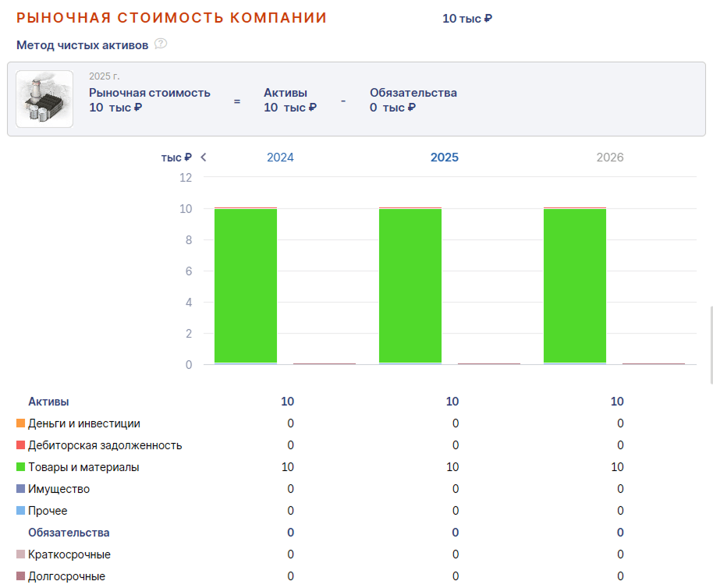Click the Товары и материалы value for 2024
This screenshot has height=588, width=713.
click(287, 467)
